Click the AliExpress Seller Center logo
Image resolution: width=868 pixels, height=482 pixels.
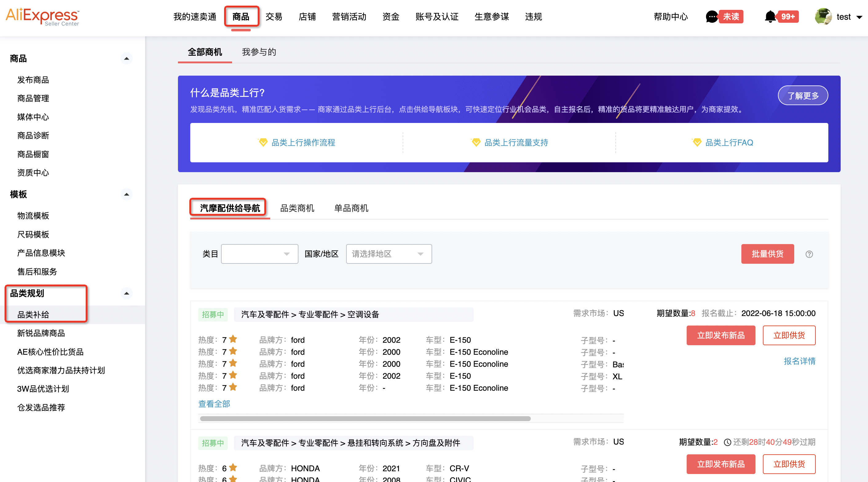click(42, 17)
